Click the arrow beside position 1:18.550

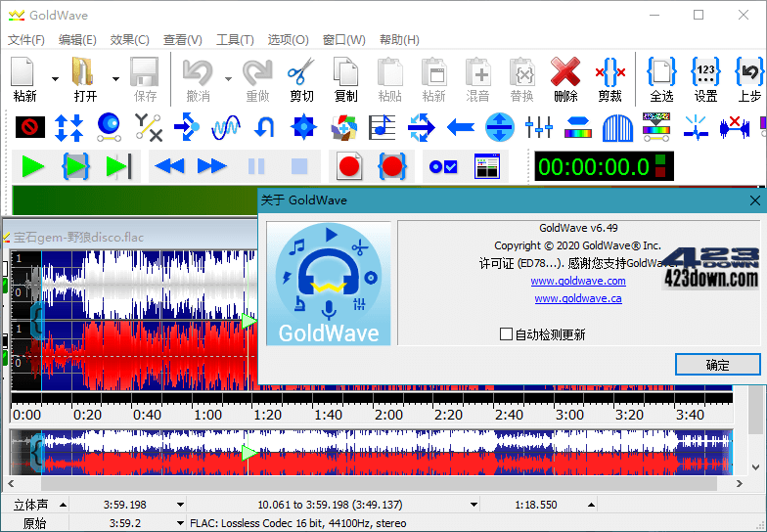pyautogui.click(x=591, y=505)
